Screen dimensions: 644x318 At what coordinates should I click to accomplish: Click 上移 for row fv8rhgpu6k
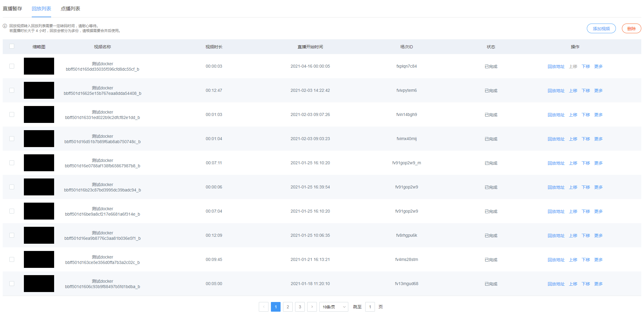pos(573,236)
